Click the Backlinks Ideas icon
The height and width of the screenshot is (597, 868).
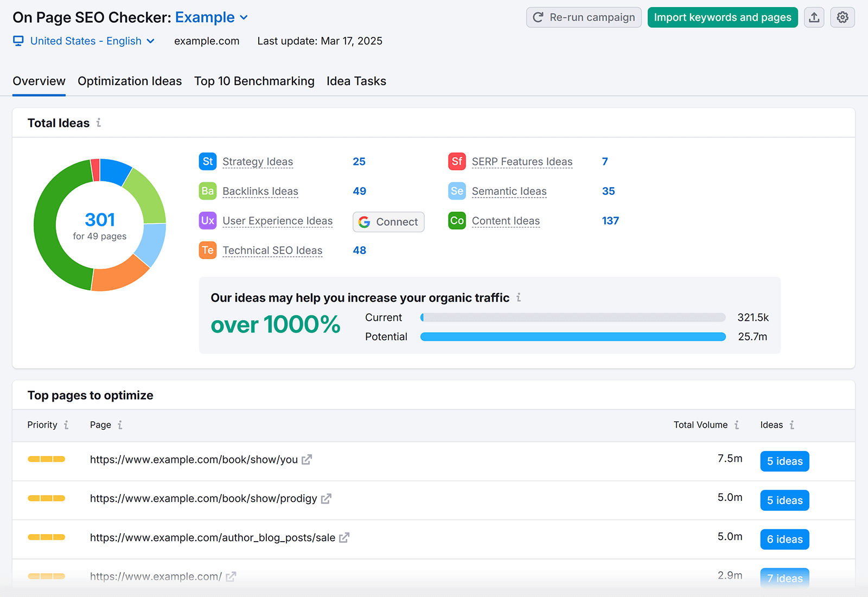(x=208, y=191)
